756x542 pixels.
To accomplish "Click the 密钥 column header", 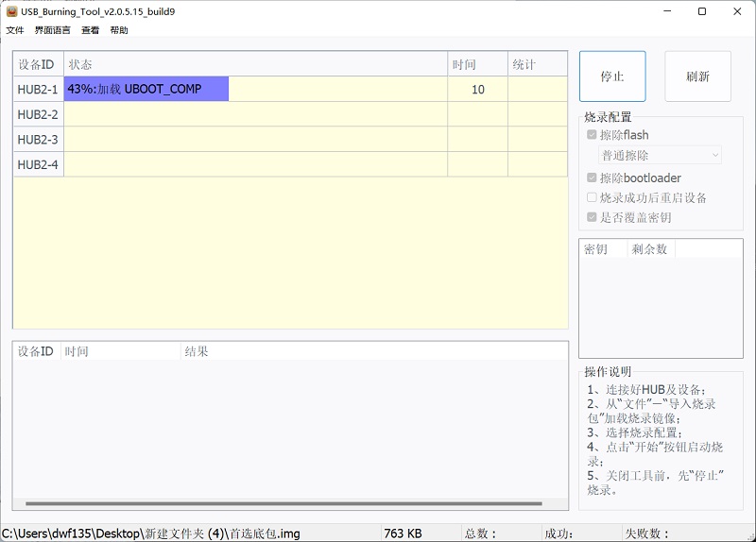I will [x=603, y=249].
